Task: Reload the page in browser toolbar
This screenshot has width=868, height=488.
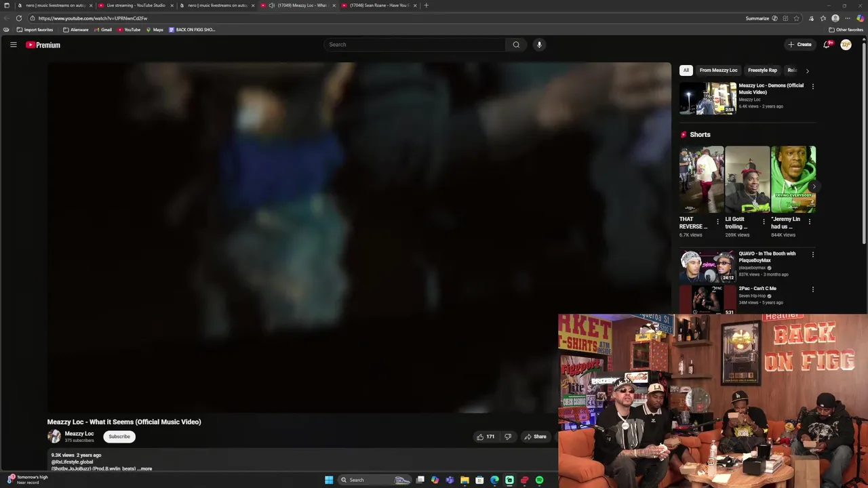Action: [19, 18]
